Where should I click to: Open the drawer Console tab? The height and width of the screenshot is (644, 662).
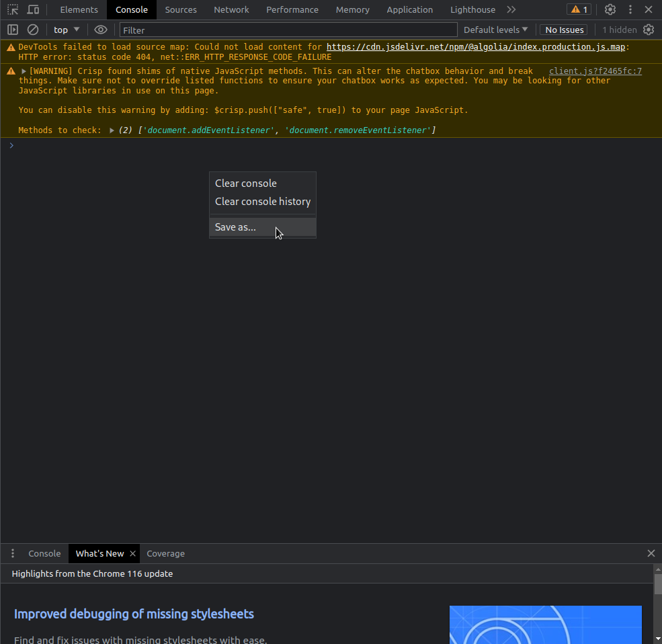click(44, 553)
